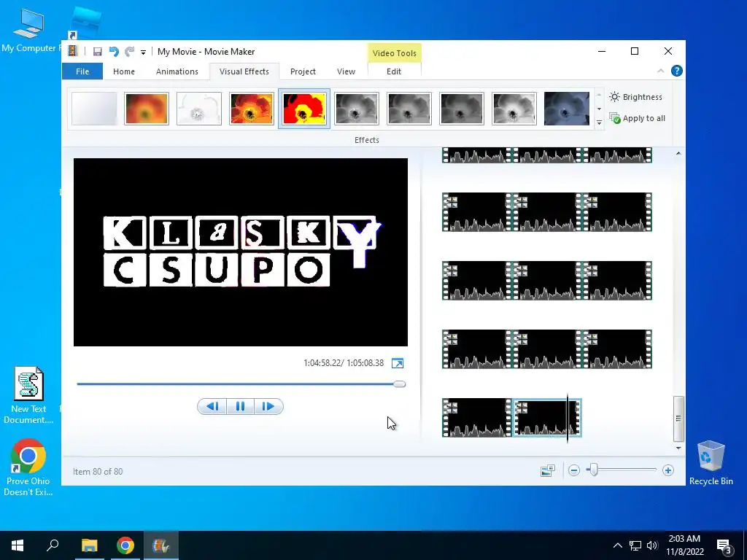This screenshot has width=747, height=560.
Task: Open network status tray icon
Action: [635, 545]
